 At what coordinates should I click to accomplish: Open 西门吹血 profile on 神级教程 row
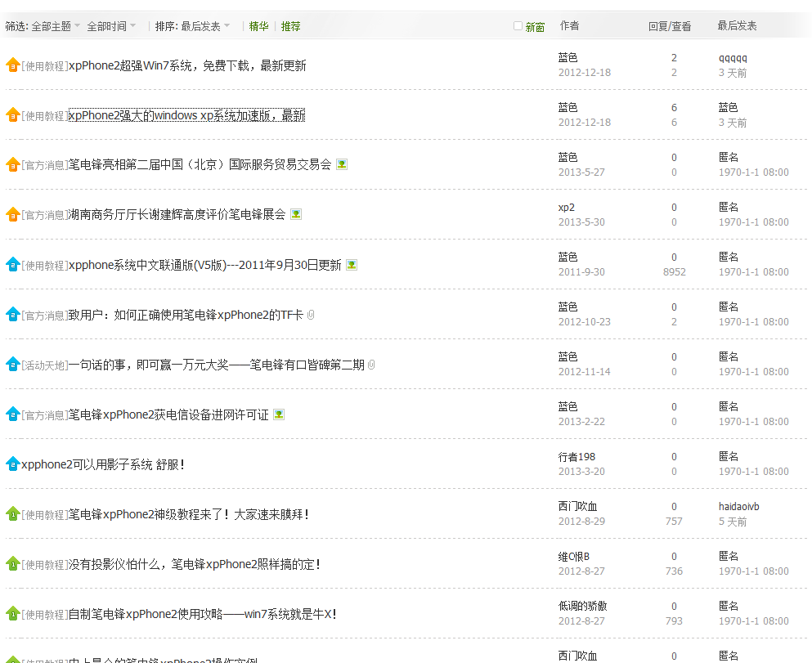point(577,506)
